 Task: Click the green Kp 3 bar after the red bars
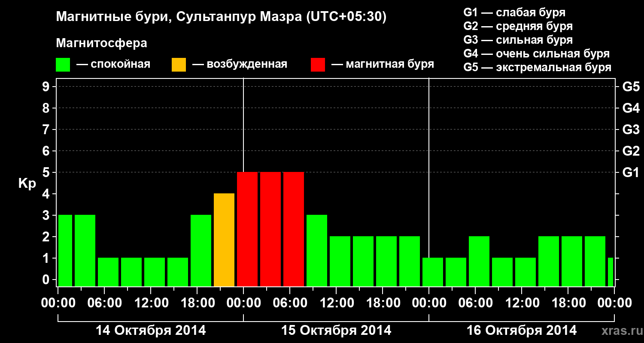click(317, 250)
